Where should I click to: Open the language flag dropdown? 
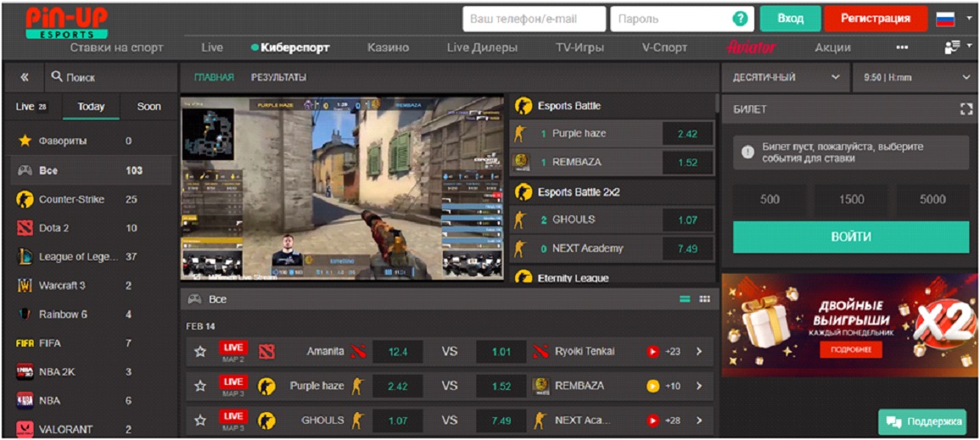953,19
